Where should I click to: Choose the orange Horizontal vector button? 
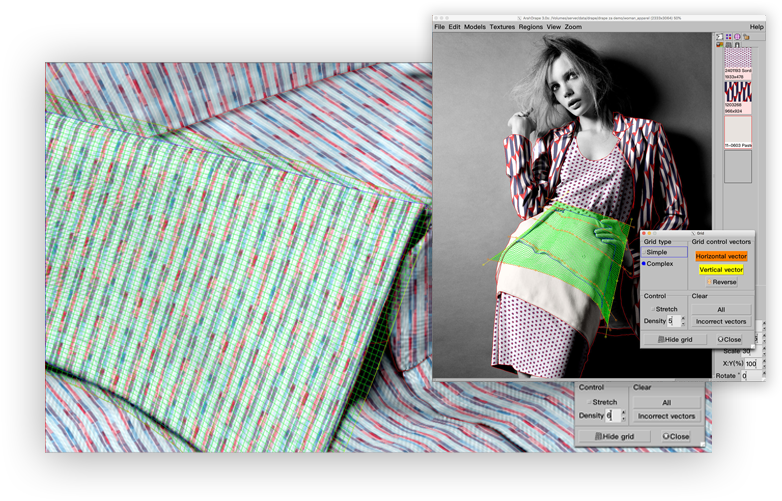pyautogui.click(x=721, y=256)
